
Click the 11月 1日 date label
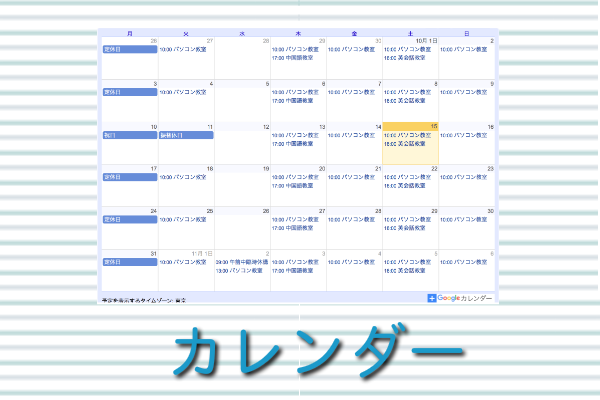(x=201, y=254)
